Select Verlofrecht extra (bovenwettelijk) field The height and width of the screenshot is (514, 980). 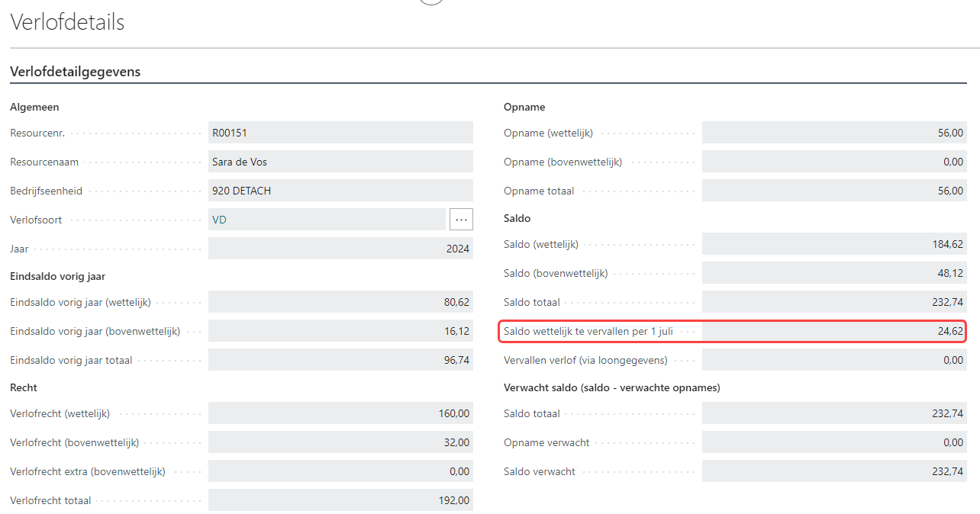tap(340, 471)
